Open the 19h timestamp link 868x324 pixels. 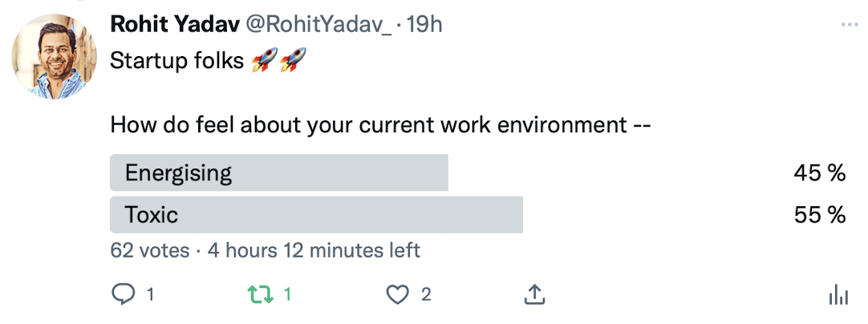(425, 25)
